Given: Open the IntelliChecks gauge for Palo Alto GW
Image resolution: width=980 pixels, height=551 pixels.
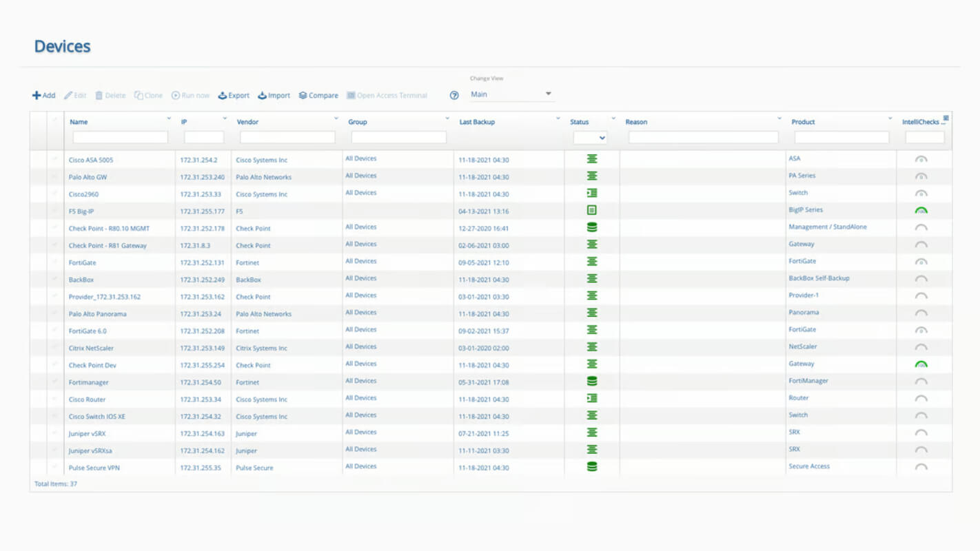Looking at the screenshot, I should 921,177.
